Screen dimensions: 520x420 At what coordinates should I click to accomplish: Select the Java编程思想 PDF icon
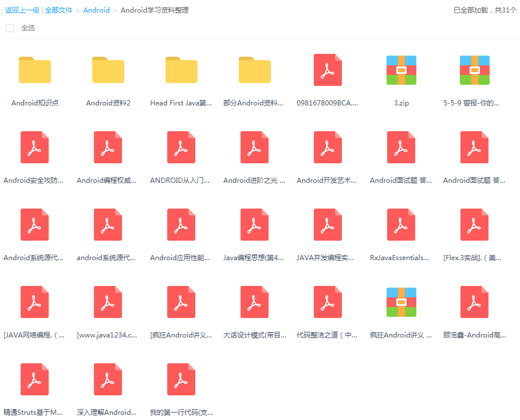pyautogui.click(x=254, y=225)
